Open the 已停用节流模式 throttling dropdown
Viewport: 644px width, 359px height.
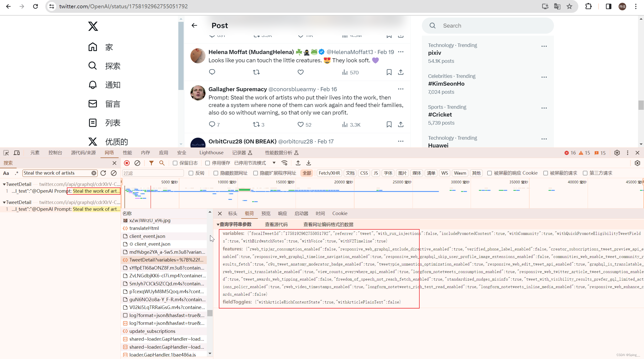[x=274, y=163]
